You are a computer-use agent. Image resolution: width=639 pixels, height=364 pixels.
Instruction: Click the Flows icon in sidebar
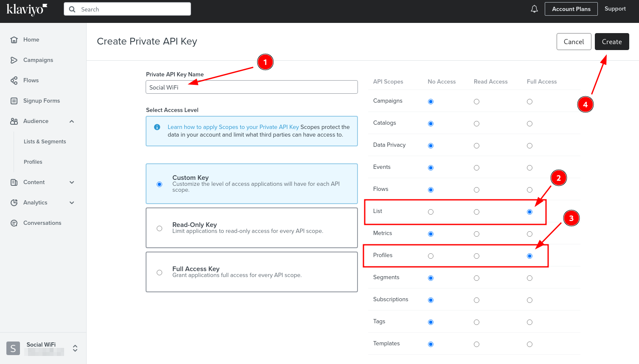pyautogui.click(x=14, y=80)
